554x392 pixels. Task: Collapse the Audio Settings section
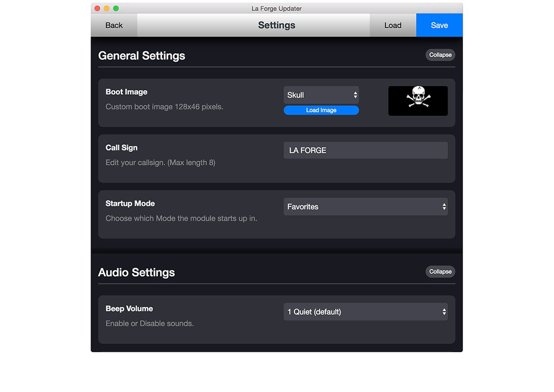tap(440, 271)
